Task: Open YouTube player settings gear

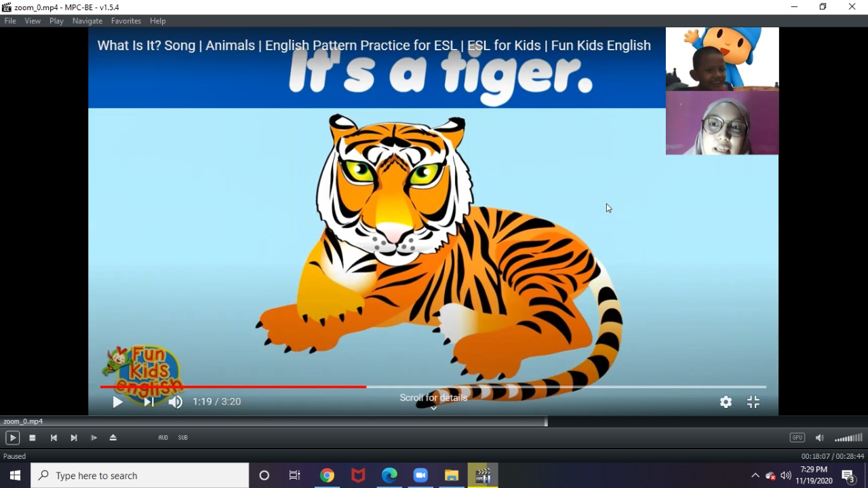Action: (x=726, y=402)
